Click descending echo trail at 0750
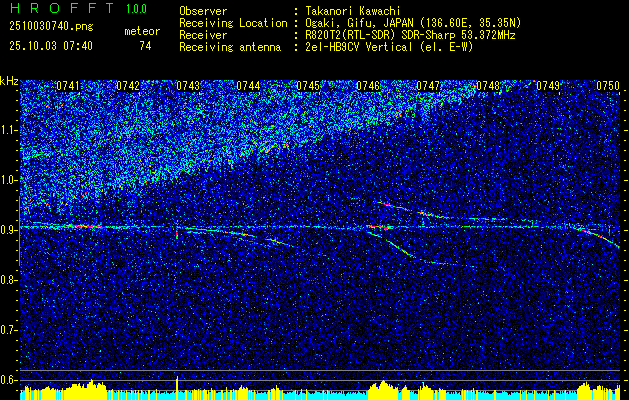This screenshot has height=400, width=629. (599, 238)
